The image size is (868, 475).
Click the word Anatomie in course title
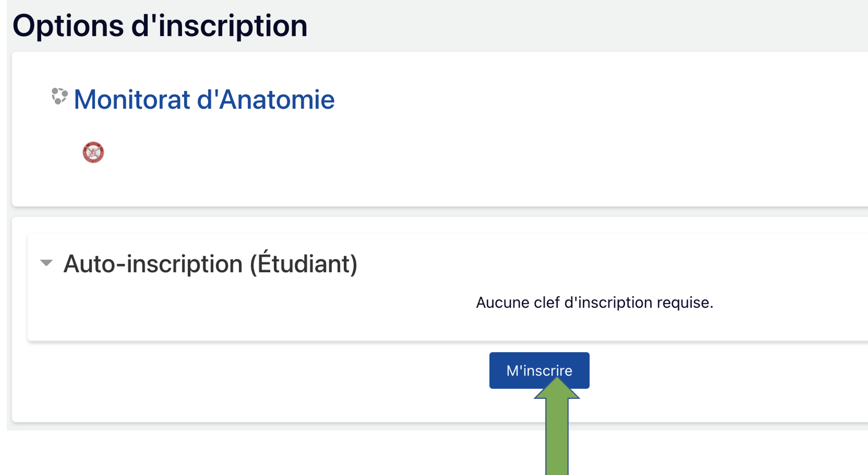pyautogui.click(x=277, y=100)
